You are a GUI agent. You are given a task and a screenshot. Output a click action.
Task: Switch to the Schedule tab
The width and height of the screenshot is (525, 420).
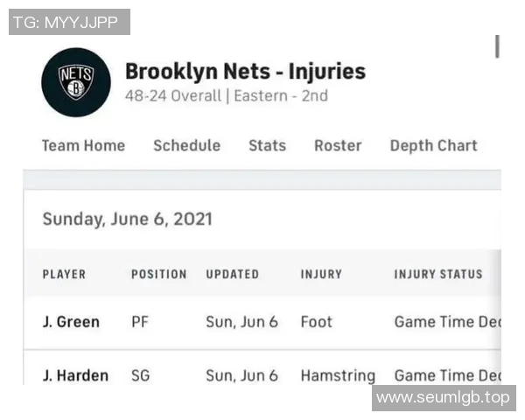coord(186,145)
